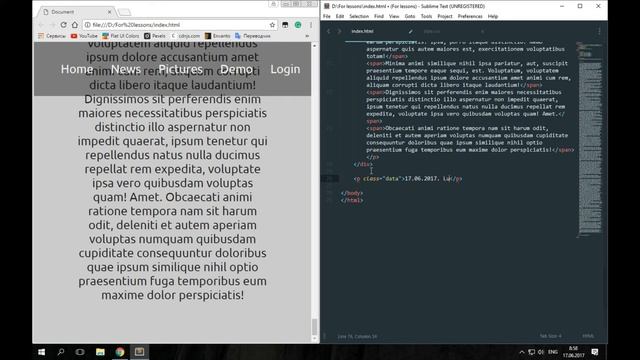Click the Sublime minimap

tap(590, 139)
